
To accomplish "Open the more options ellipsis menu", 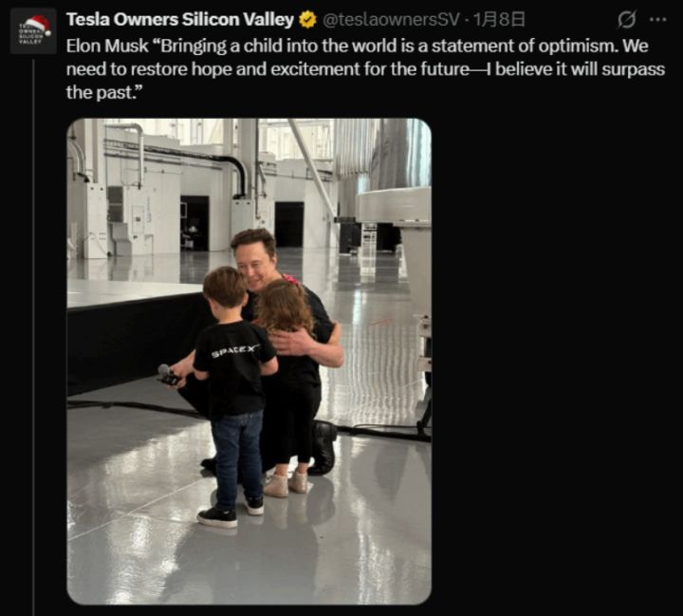I will pyautogui.click(x=656, y=20).
